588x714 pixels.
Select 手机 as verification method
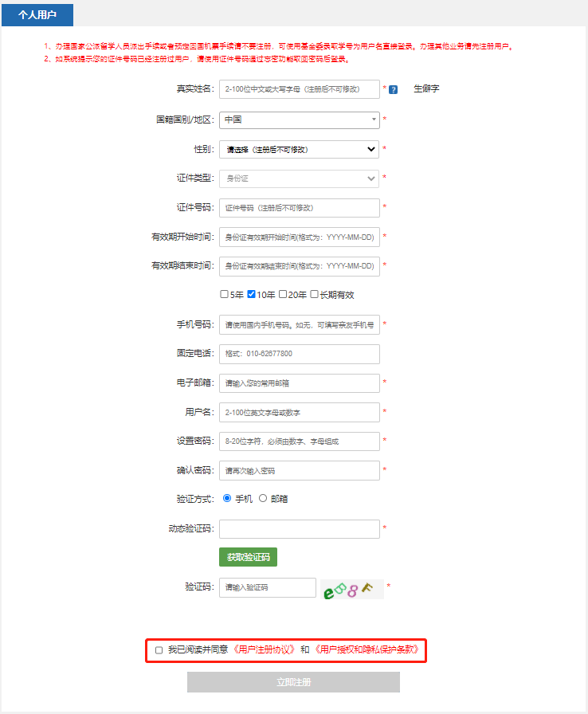click(x=227, y=498)
